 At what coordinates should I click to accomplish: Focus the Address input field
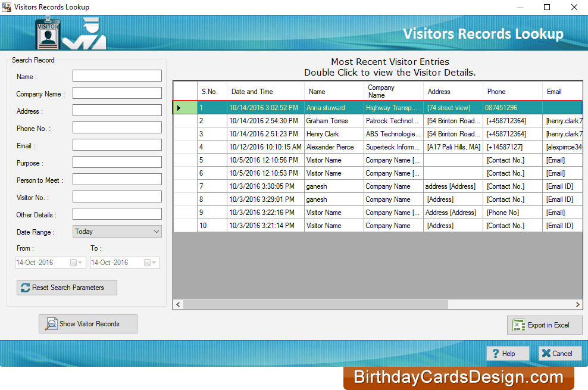click(x=117, y=110)
